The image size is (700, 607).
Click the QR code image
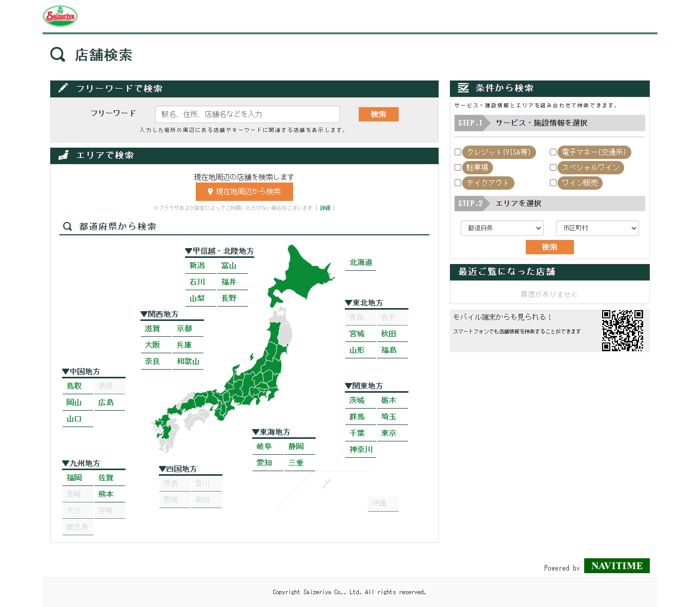click(622, 331)
